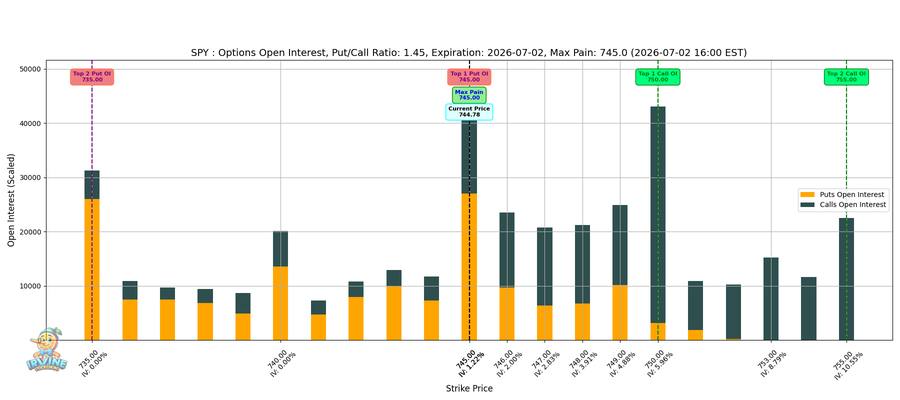Select the 'Puts Open Interest' legend text
900x400 pixels.
pyautogui.click(x=851, y=195)
